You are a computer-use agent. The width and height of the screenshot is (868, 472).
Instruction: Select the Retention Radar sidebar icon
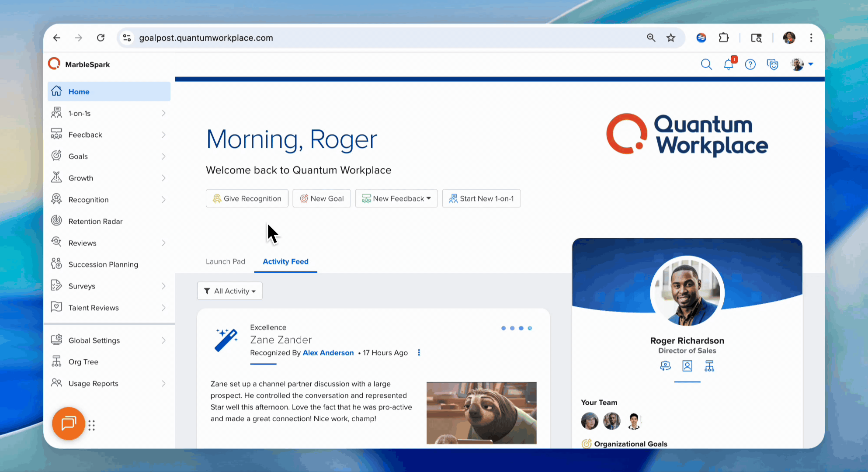pyautogui.click(x=56, y=221)
